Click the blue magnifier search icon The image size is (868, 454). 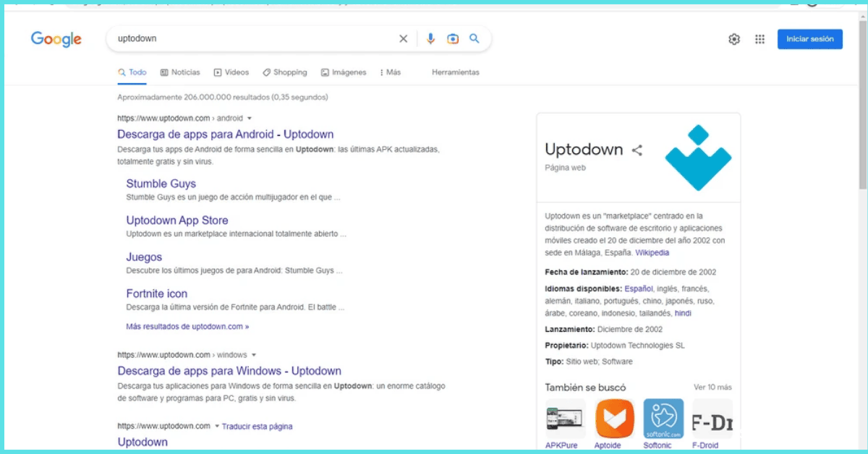(475, 39)
